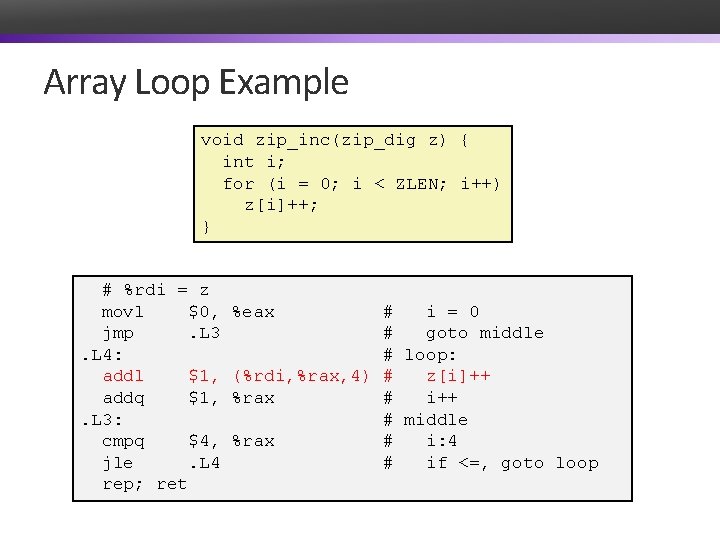Select the line 'void zip_inc(zip_dig z) {'
The height and width of the screenshot is (540, 720).
[x=334, y=140]
